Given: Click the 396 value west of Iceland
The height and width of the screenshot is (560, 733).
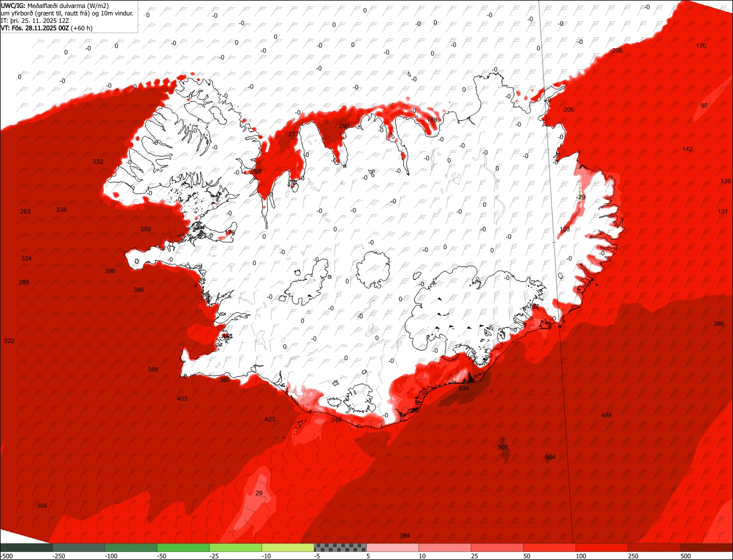Looking at the screenshot, I should click(x=110, y=271).
